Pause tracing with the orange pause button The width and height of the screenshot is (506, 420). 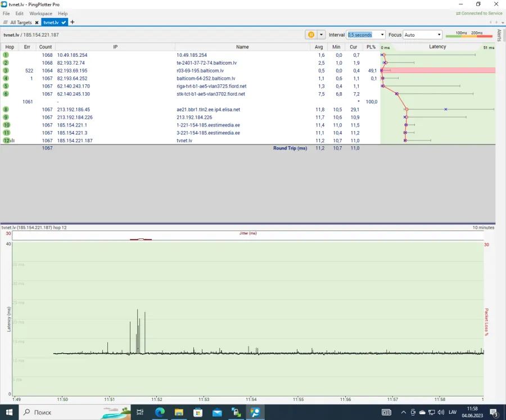pos(311,34)
